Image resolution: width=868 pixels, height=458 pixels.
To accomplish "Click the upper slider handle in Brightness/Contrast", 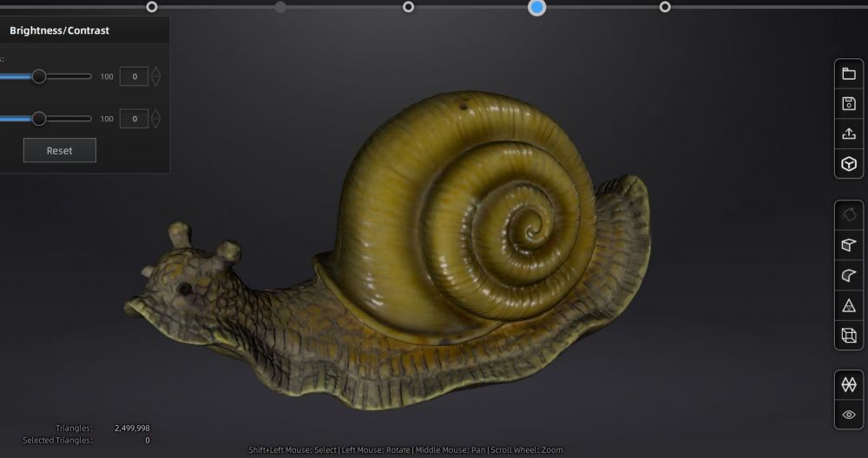I will 39,76.
